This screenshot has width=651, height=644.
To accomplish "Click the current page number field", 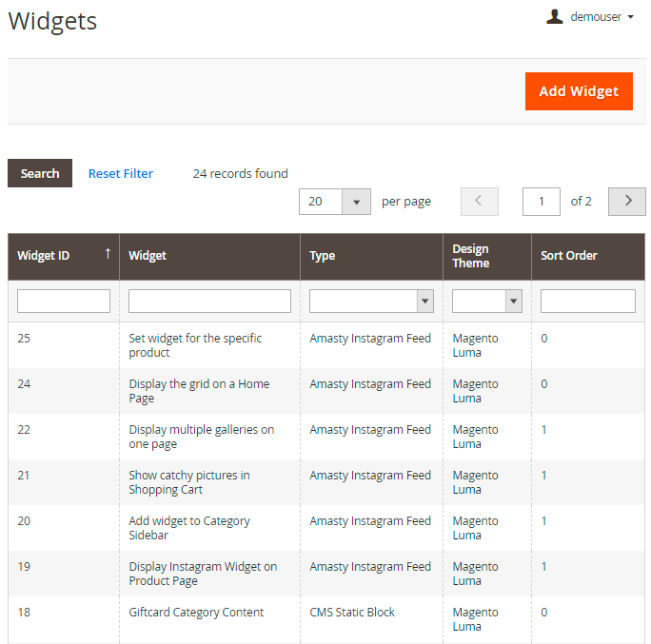I will click(x=542, y=201).
